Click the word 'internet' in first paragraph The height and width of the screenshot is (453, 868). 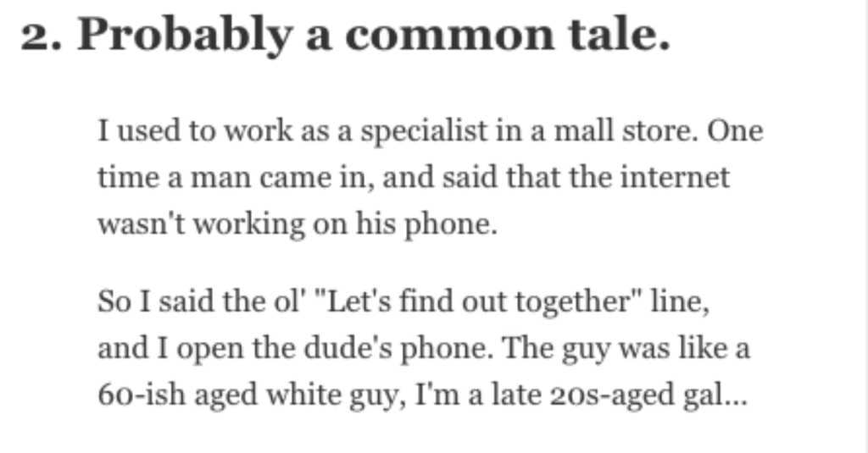coord(675,178)
